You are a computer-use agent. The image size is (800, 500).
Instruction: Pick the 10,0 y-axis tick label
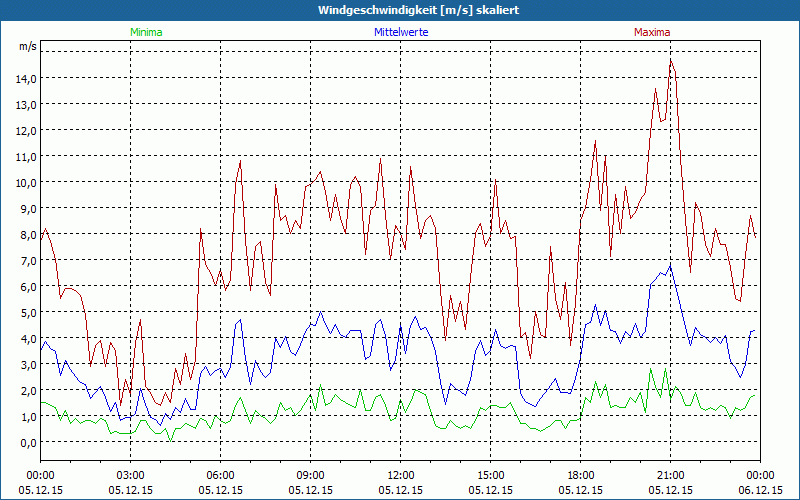26,182
